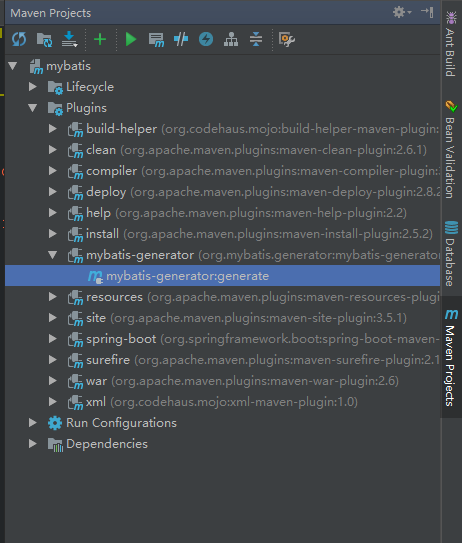Collapse the Plugins node
Image resolution: width=462 pixels, height=543 pixels.
coord(33,108)
